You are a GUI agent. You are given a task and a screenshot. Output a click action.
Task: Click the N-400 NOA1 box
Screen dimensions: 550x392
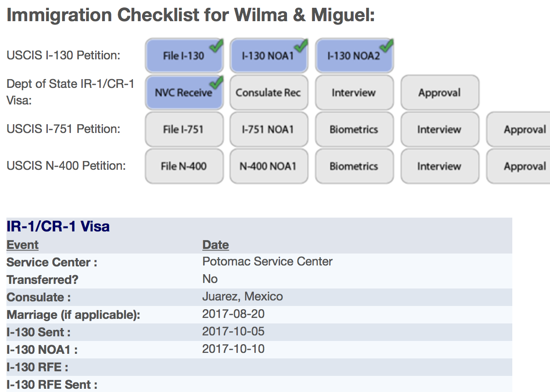(x=269, y=166)
